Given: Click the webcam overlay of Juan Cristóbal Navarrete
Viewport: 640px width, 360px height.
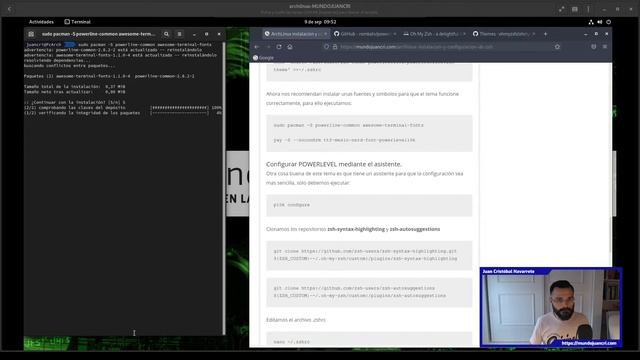Looking at the screenshot, I should click(x=551, y=307).
